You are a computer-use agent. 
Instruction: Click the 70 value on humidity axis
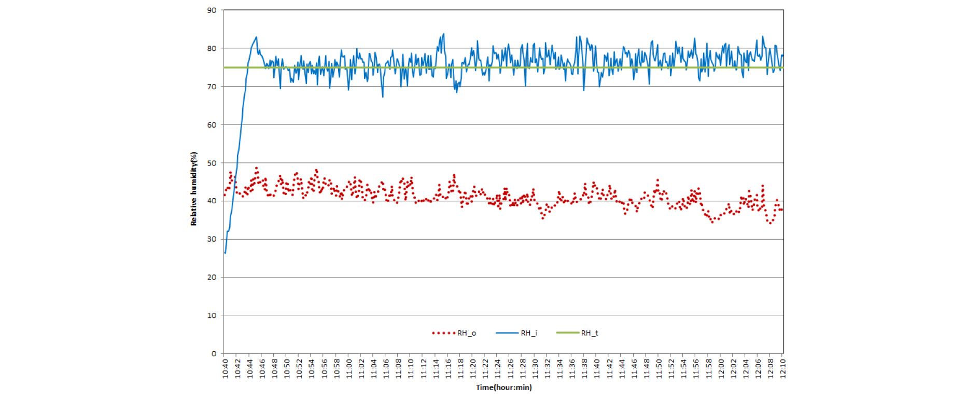(212, 87)
